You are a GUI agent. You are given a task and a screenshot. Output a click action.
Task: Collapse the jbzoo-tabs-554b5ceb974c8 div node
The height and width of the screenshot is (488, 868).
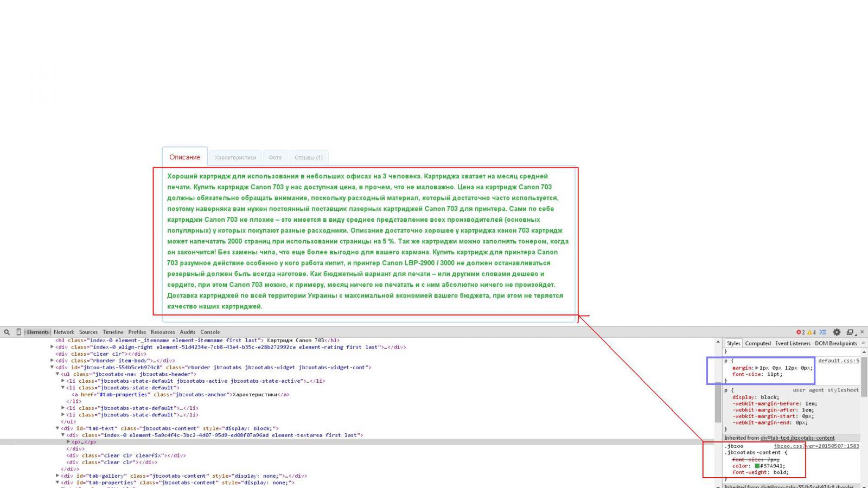[52, 367]
